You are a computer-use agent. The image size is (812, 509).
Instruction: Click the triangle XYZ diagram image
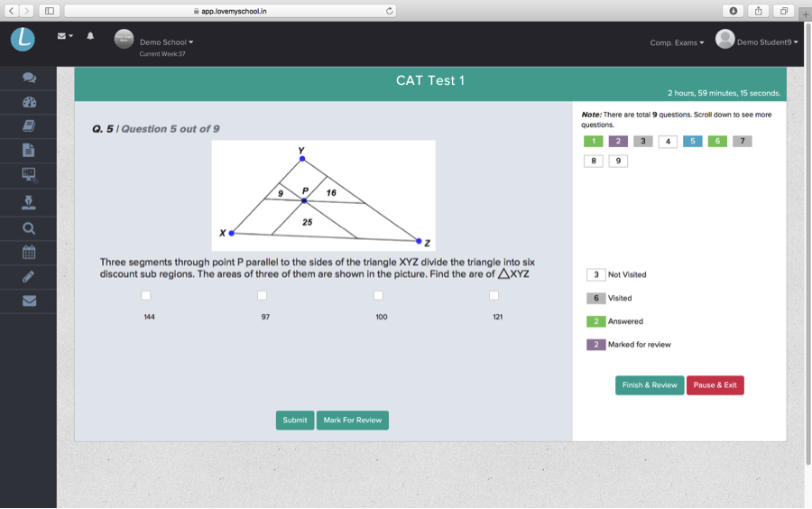(324, 195)
